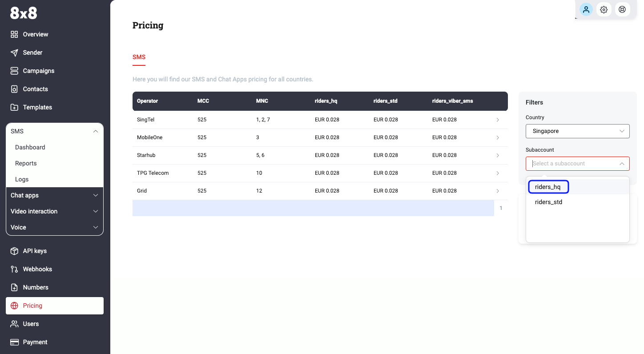644x354 pixels.
Task: Choose riders_std from subaccount list
Action: click(548, 202)
